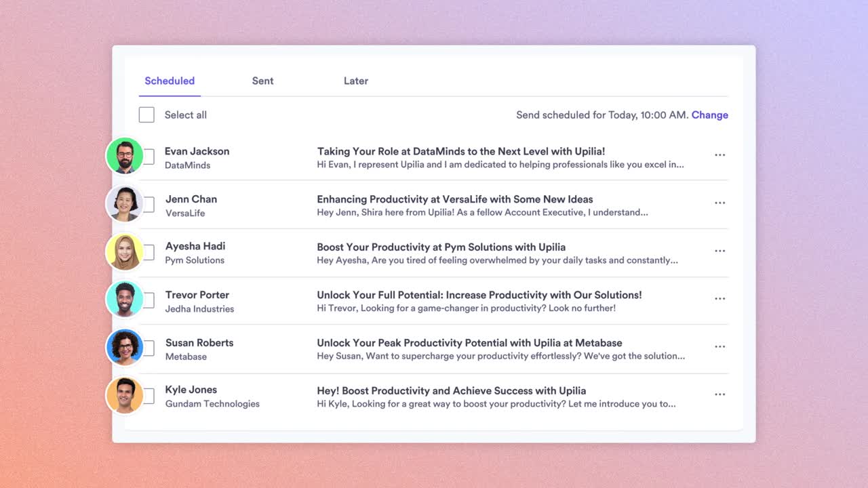Open the email about boosting productivity at Pym Solutions

point(441,247)
